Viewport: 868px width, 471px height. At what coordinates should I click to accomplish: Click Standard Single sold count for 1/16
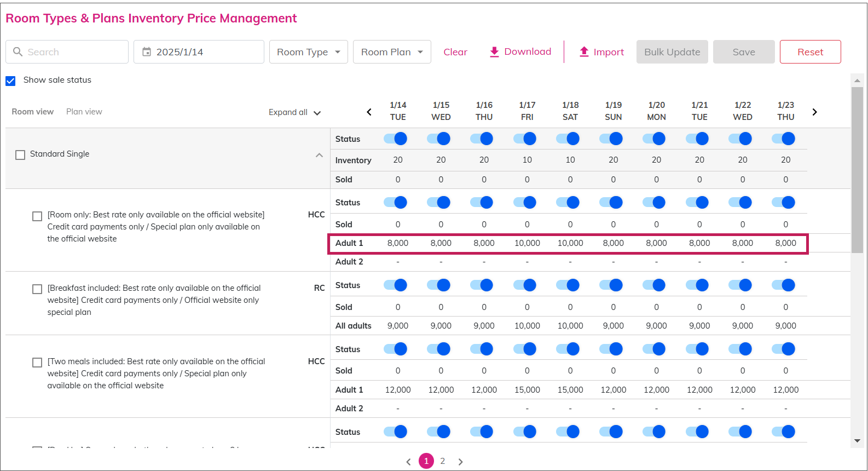(484, 180)
